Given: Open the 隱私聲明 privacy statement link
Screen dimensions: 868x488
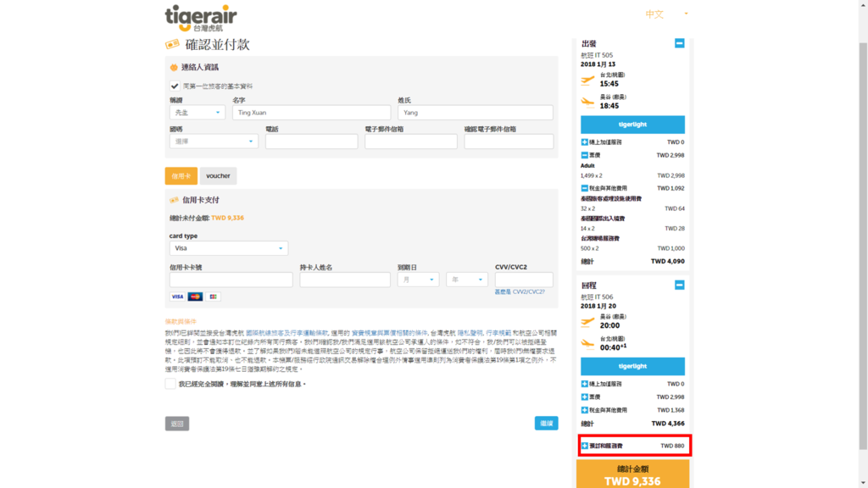Looking at the screenshot, I should pyautogui.click(x=470, y=333).
